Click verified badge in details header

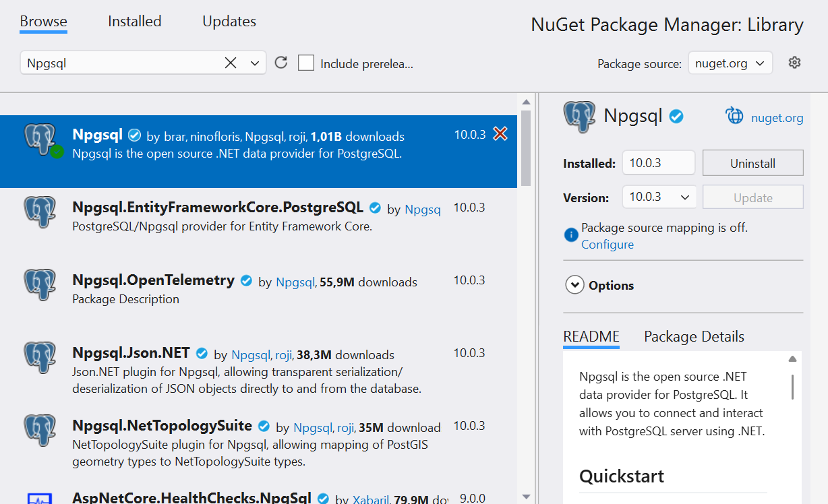(x=676, y=117)
